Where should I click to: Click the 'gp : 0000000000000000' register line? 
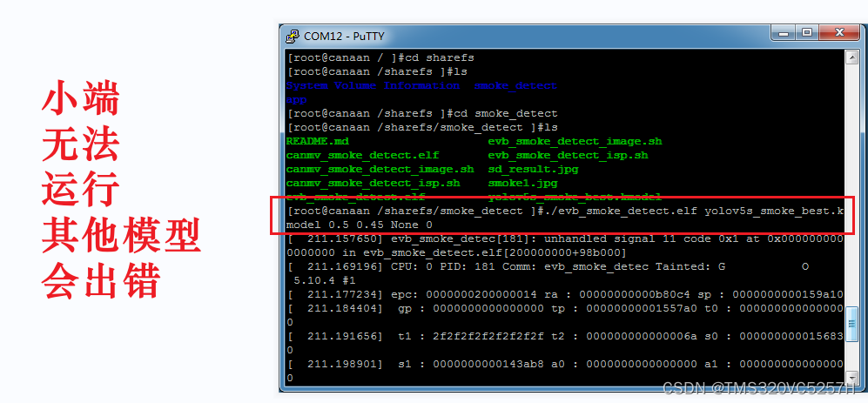click(x=565, y=308)
